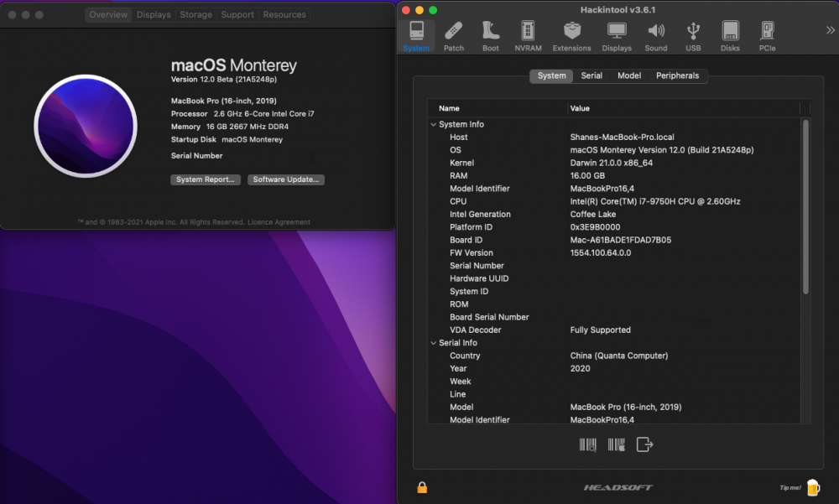
Task: Select the RAM row
Action: pyautogui.click(x=614, y=176)
